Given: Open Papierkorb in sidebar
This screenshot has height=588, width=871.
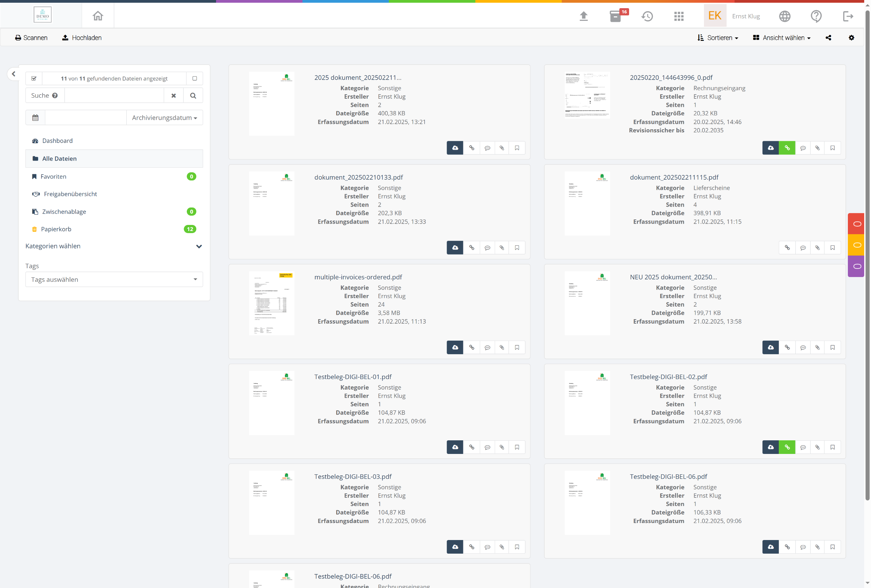Looking at the screenshot, I should pos(56,229).
